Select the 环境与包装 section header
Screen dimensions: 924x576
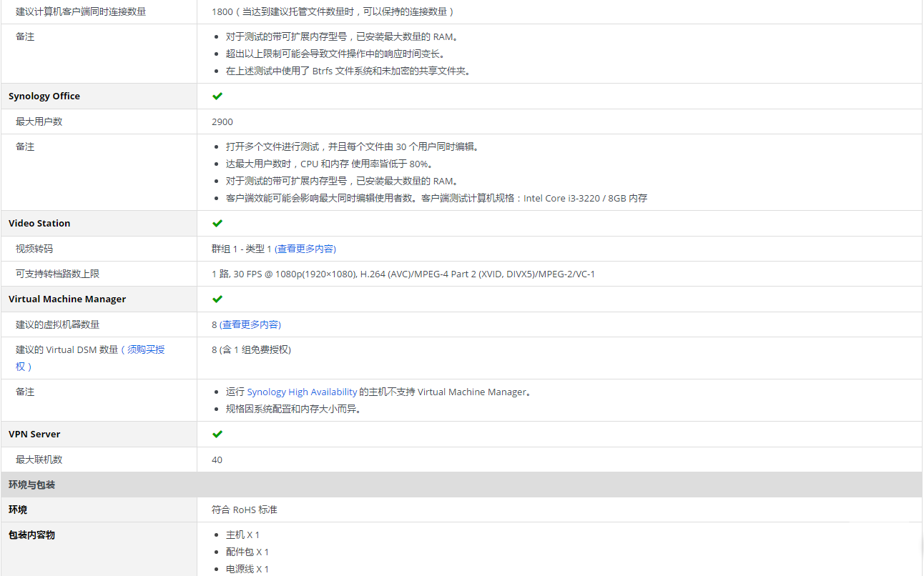[32, 485]
